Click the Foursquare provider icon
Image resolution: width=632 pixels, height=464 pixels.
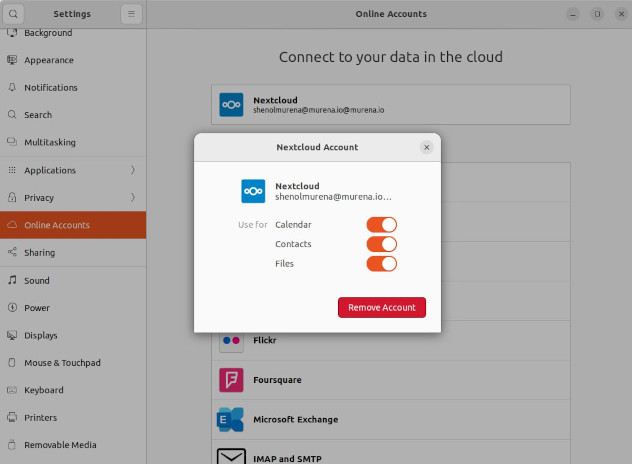(231, 380)
